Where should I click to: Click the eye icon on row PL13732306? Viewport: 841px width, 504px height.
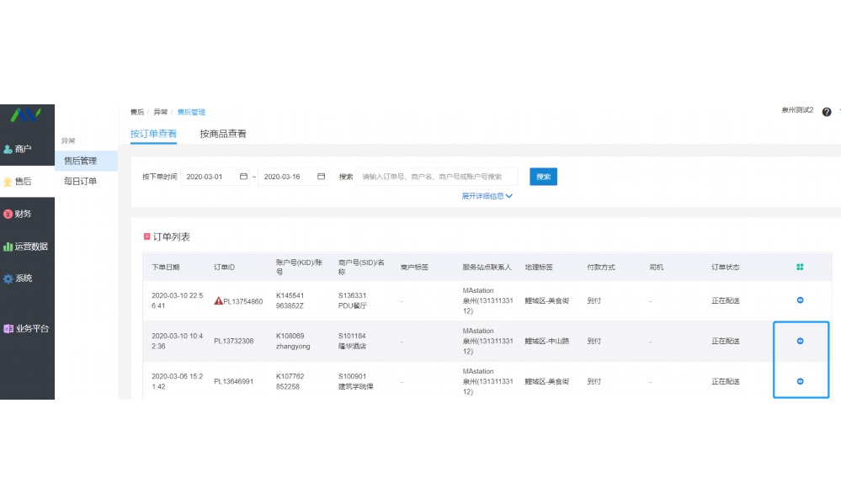801,340
